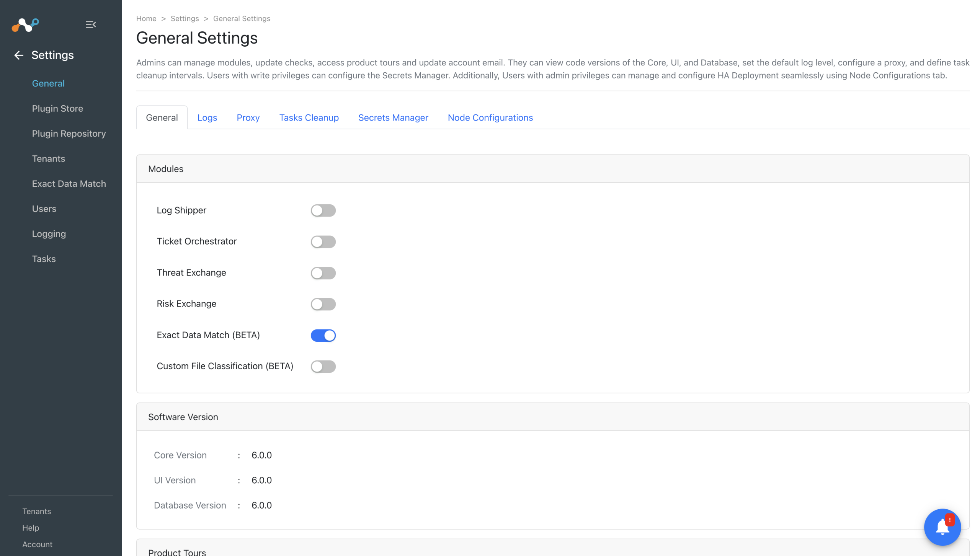
Task: Enable Custom File Classification (BETA) switch
Action: (x=323, y=367)
